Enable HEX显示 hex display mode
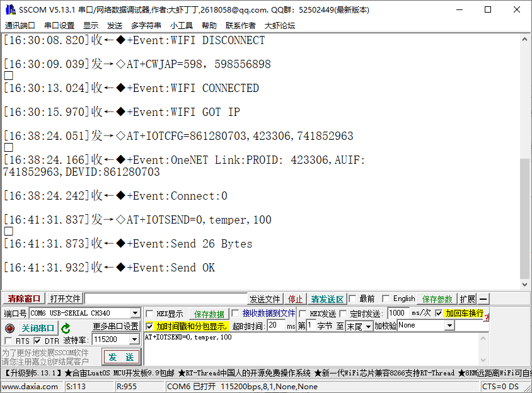Viewport: 532px width, 393px height. [149, 313]
